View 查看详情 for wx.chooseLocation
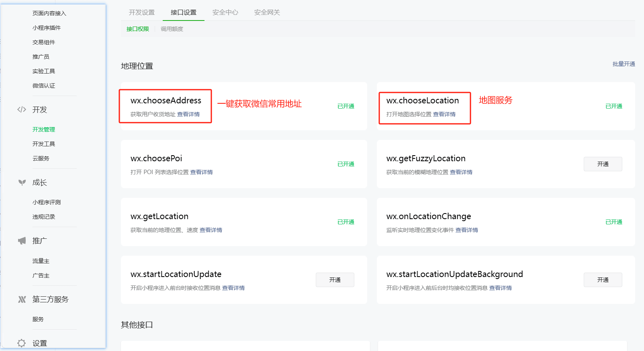The height and width of the screenshot is (351, 644). (x=444, y=114)
